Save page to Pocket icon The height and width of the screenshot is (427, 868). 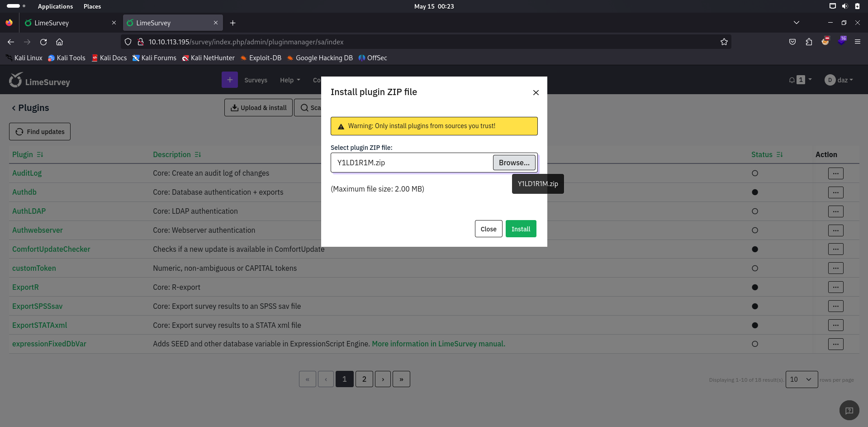coord(792,42)
